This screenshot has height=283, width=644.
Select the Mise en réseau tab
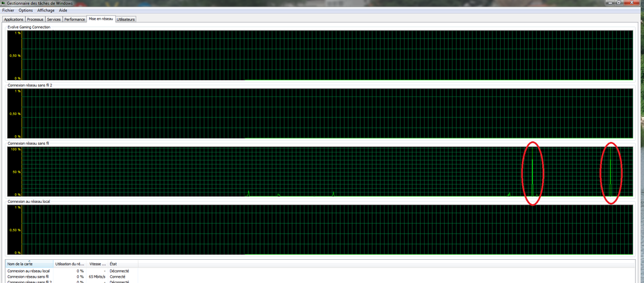coord(101,19)
